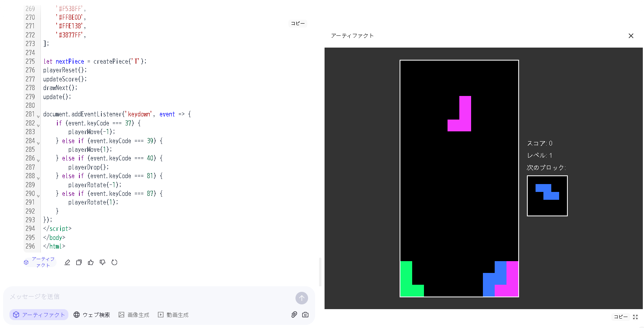Enable ウェブ検索 web search option
This screenshot has height=328, width=644.
(92, 315)
